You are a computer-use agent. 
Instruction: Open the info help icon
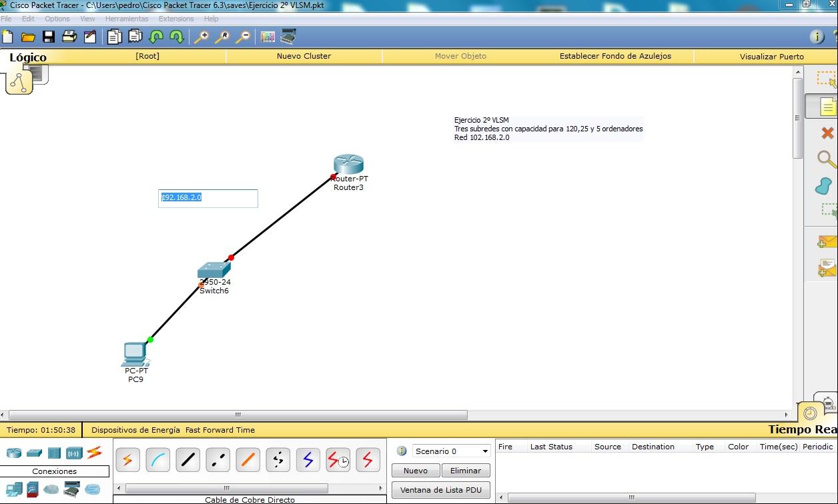pyautogui.click(x=817, y=37)
